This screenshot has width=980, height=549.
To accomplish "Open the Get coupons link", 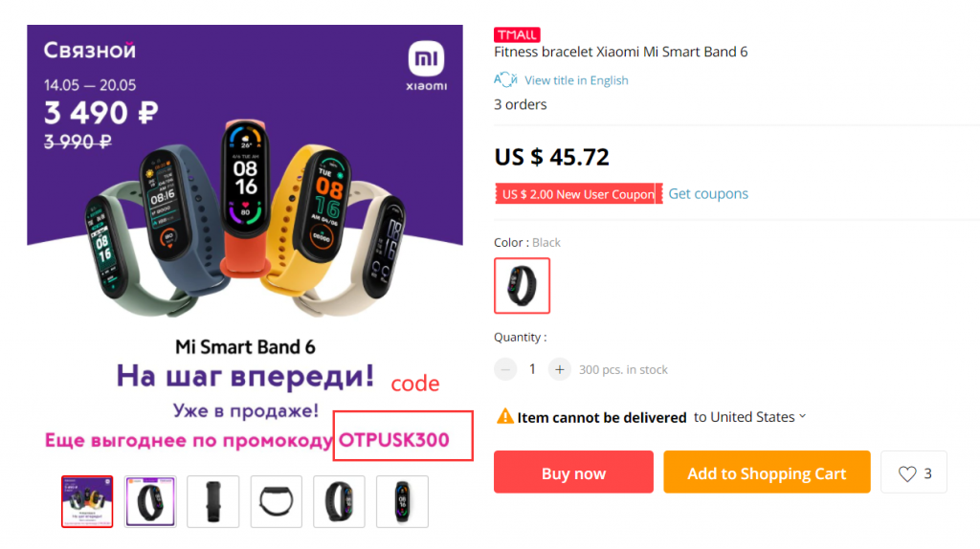I will click(708, 193).
